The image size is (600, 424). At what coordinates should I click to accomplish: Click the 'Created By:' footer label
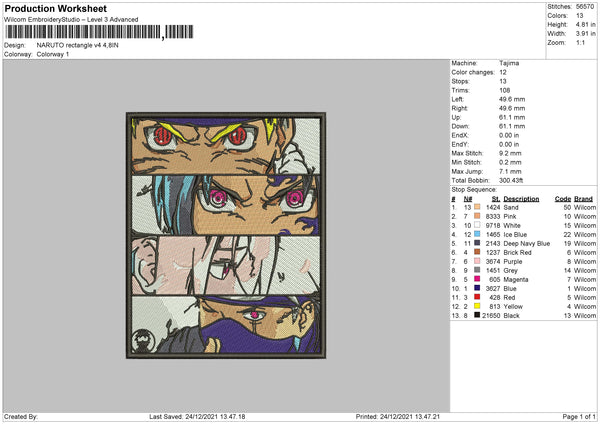point(21,417)
